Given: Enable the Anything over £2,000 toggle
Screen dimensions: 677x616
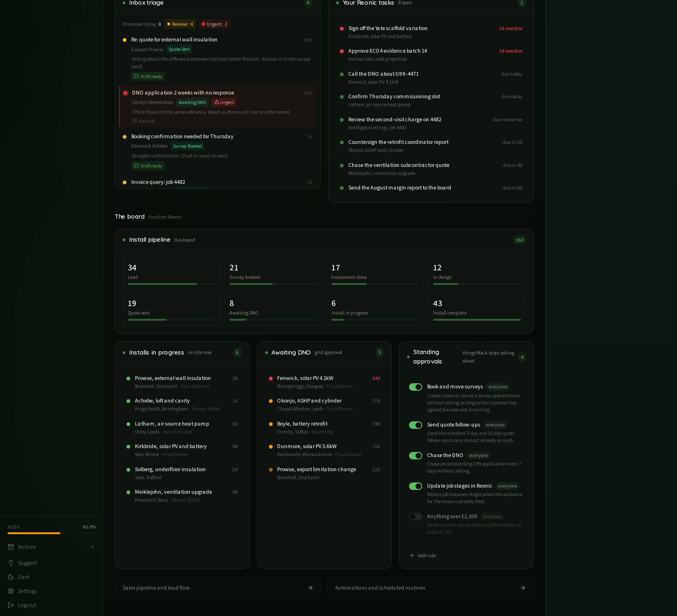Looking at the screenshot, I should [x=415, y=517].
